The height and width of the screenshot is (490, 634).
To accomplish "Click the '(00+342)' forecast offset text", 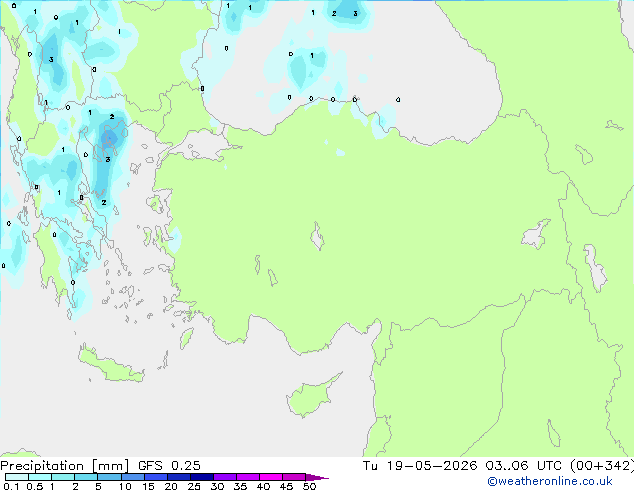I will tap(602, 466).
